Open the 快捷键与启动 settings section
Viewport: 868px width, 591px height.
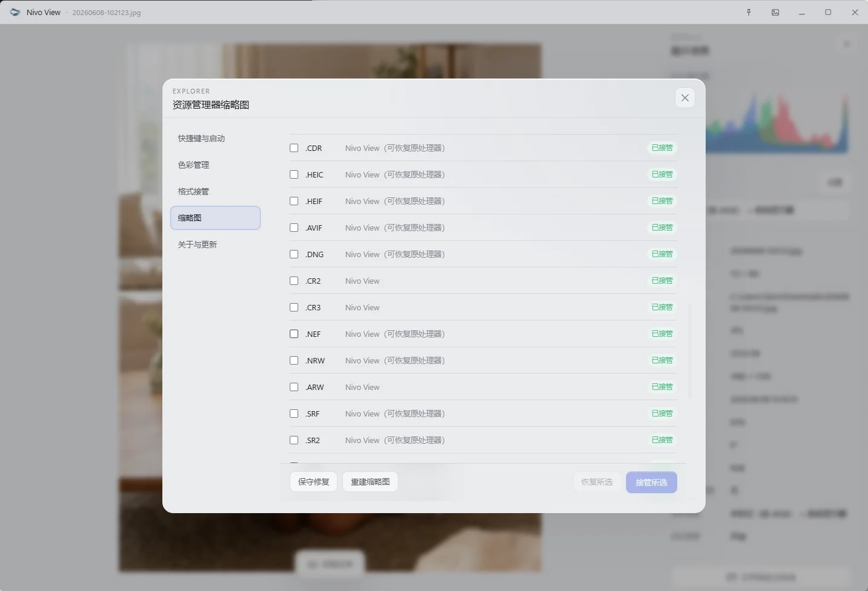(215, 138)
